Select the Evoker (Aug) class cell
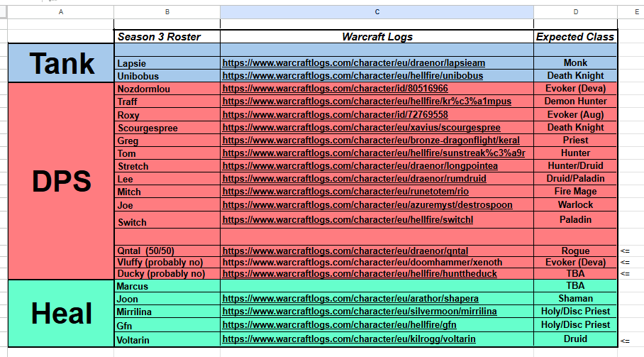644x357 pixels. (575, 114)
